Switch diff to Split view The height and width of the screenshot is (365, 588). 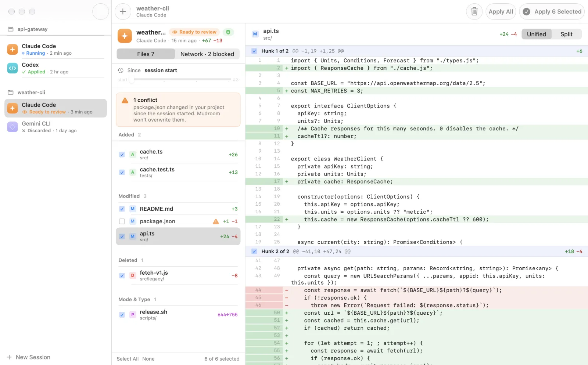(566, 34)
